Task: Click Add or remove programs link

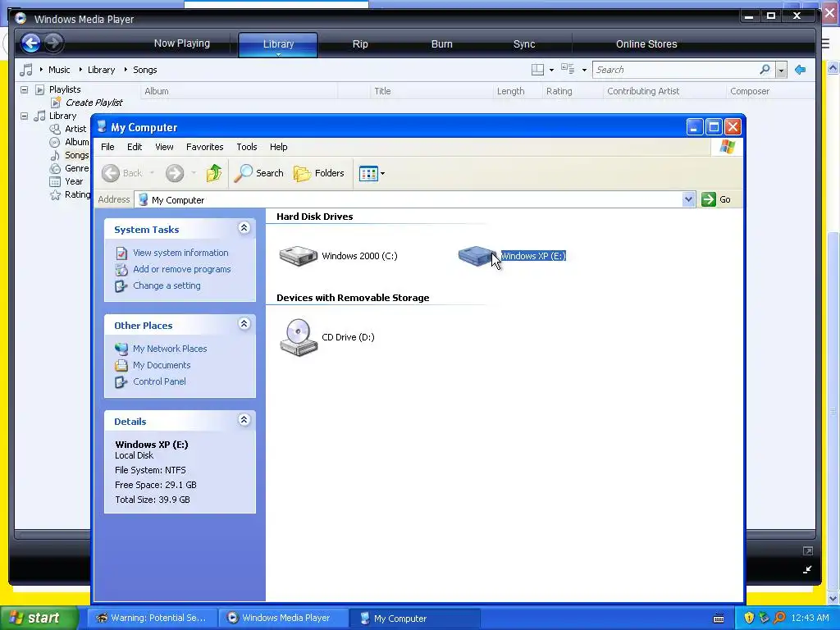Action: pos(182,269)
